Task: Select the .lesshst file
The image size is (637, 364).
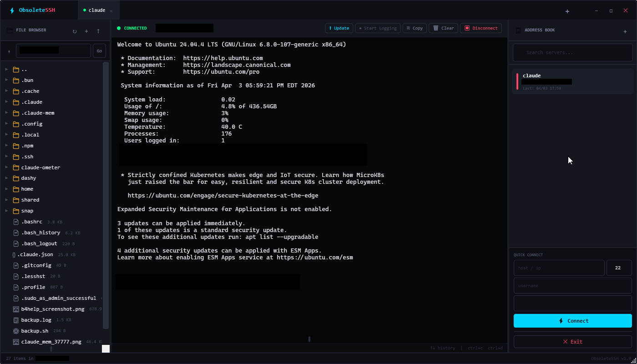Action: pos(33,277)
